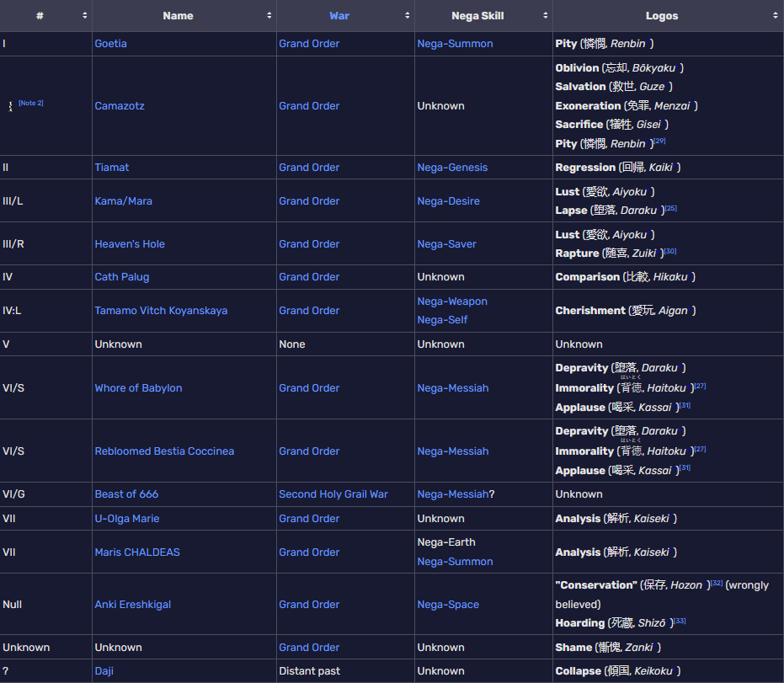Open Grand Order link in Kama/Mara row
This screenshot has height=683, width=784.
309,201
